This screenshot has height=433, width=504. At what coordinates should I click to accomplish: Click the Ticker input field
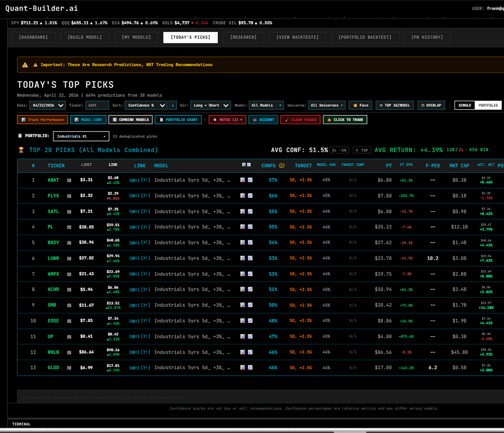(97, 105)
